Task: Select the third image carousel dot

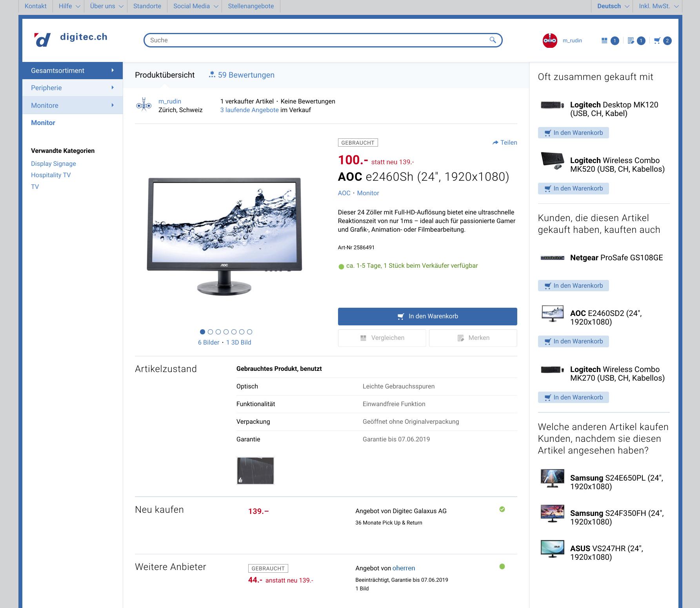Action: click(218, 332)
